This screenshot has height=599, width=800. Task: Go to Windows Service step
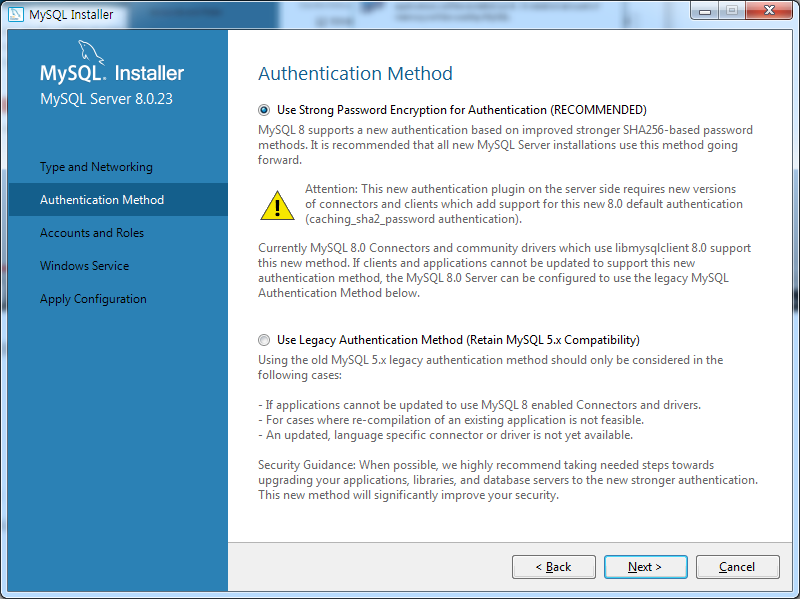[85, 266]
